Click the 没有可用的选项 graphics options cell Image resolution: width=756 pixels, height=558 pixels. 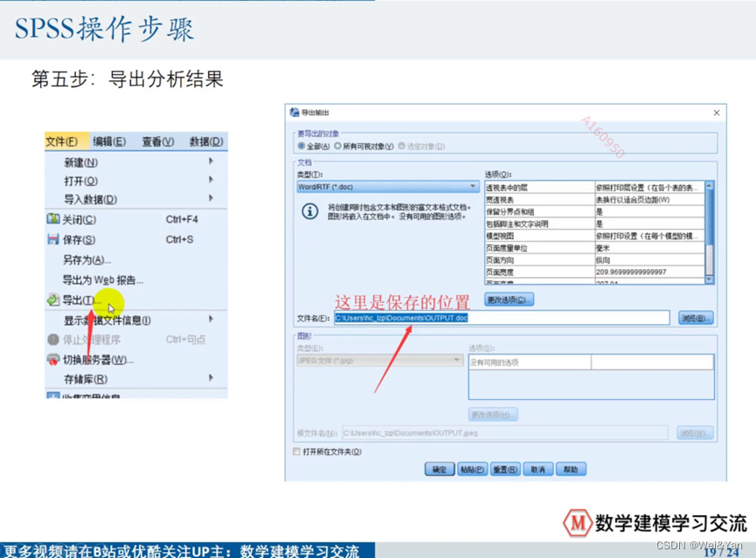click(x=530, y=362)
